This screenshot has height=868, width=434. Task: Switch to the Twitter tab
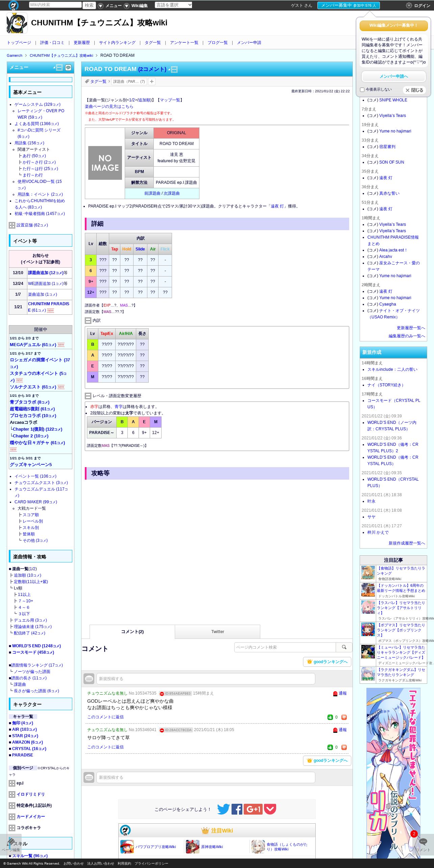click(x=218, y=631)
